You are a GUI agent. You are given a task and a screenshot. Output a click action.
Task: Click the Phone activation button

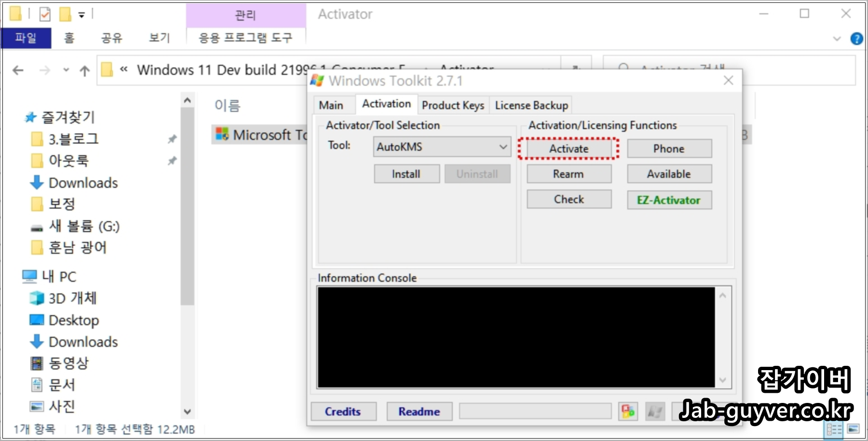(669, 148)
